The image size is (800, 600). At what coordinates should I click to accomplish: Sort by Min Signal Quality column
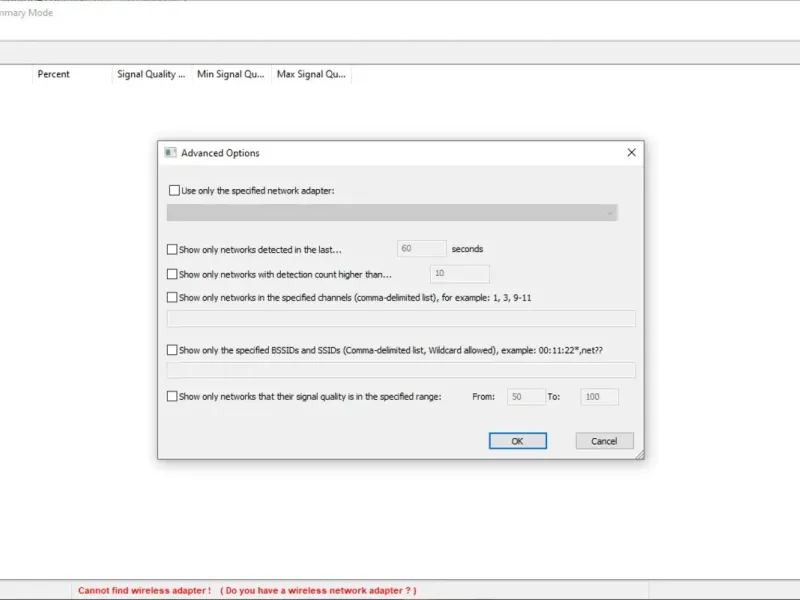(x=232, y=74)
